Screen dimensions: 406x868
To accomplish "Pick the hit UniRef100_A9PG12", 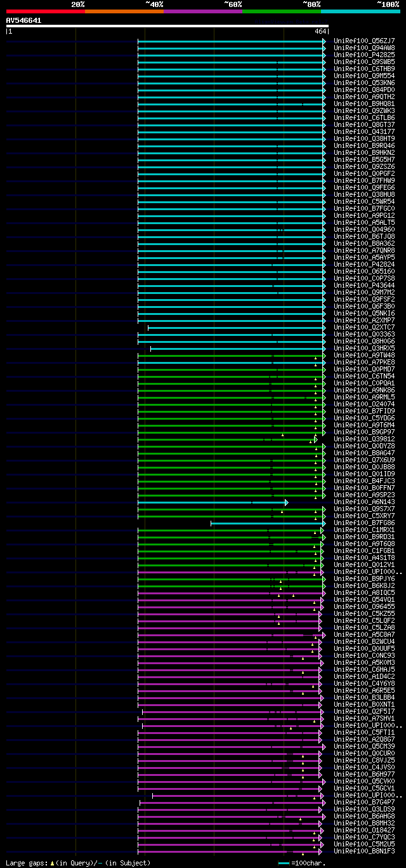I will click(x=364, y=215).
